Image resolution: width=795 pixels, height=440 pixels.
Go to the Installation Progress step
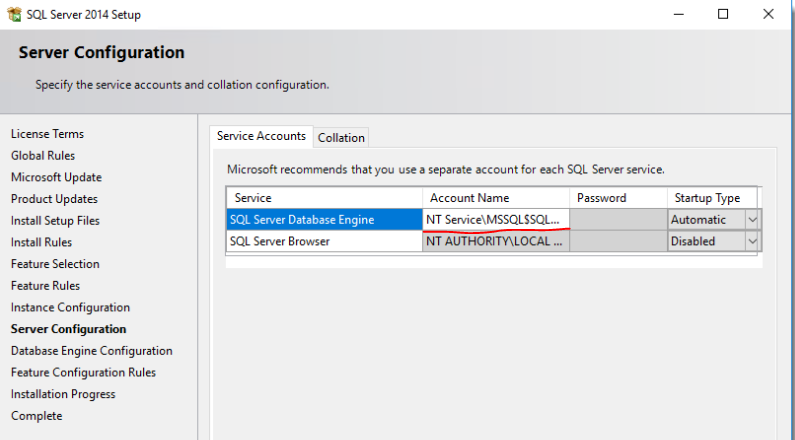[63, 394]
